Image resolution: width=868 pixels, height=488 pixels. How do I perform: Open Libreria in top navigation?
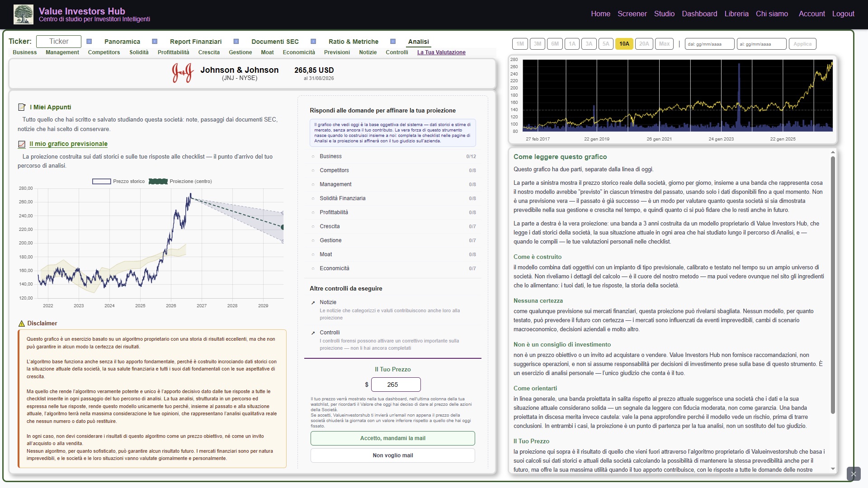[736, 14]
